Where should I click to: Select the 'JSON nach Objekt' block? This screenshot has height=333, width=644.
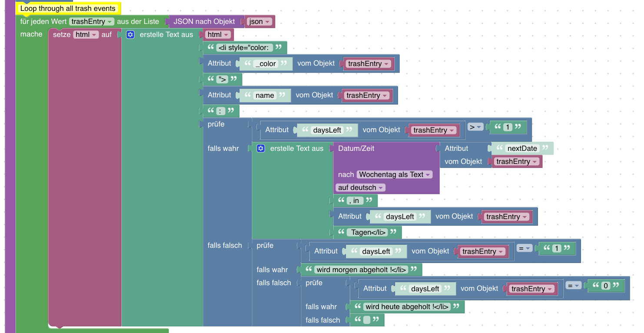point(204,22)
